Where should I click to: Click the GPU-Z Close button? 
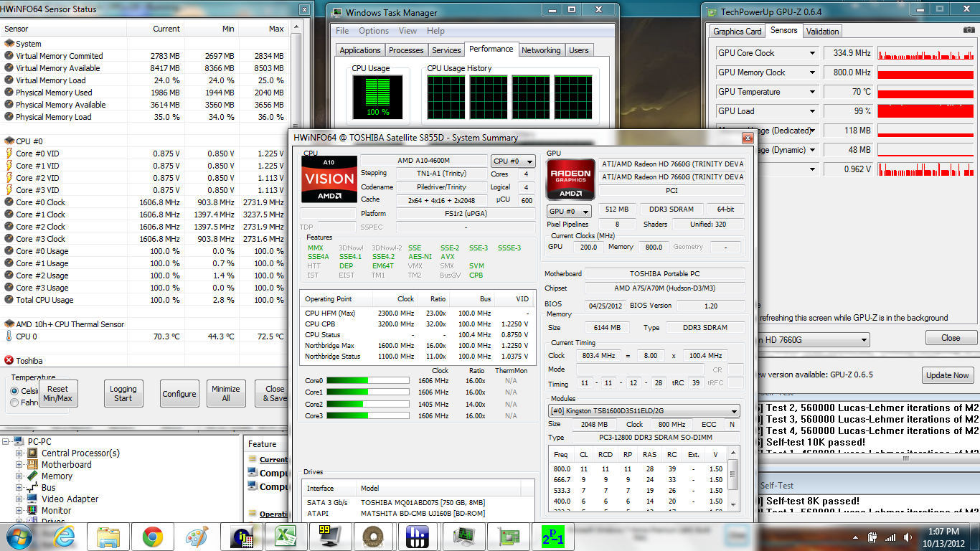tap(951, 338)
